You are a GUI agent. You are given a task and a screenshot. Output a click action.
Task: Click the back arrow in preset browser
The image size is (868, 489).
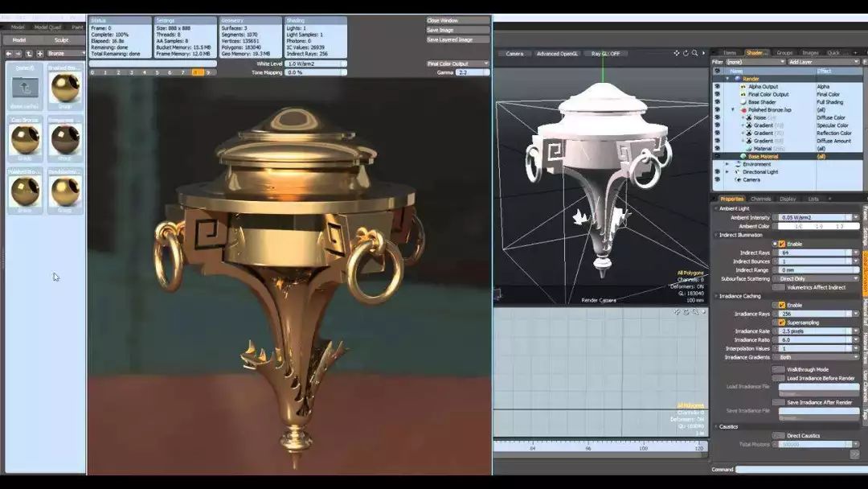click(9, 54)
